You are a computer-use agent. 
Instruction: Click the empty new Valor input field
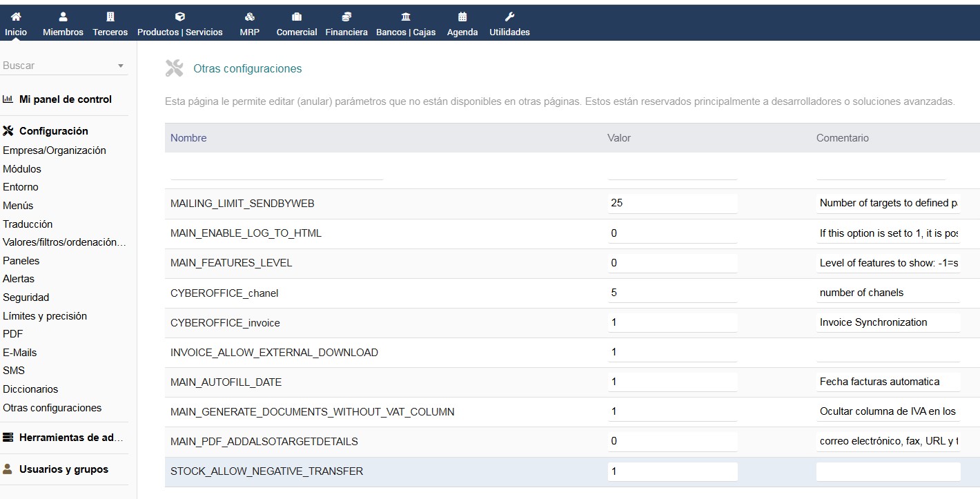[672, 170]
